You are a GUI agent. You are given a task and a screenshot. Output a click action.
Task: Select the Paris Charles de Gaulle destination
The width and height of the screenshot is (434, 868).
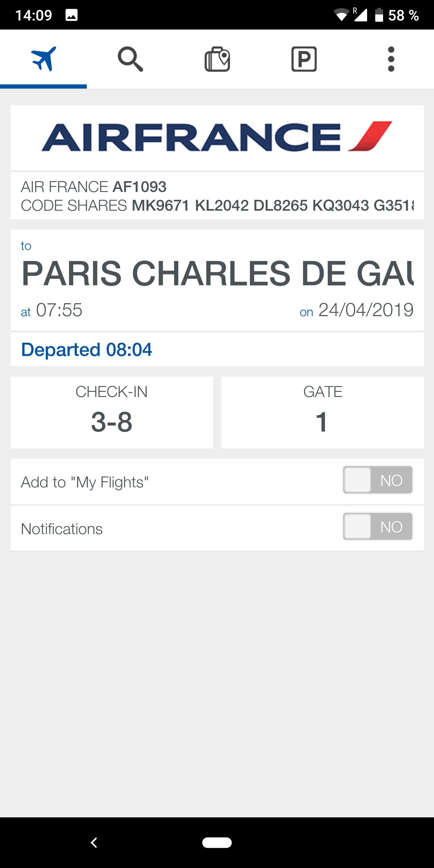(x=217, y=273)
